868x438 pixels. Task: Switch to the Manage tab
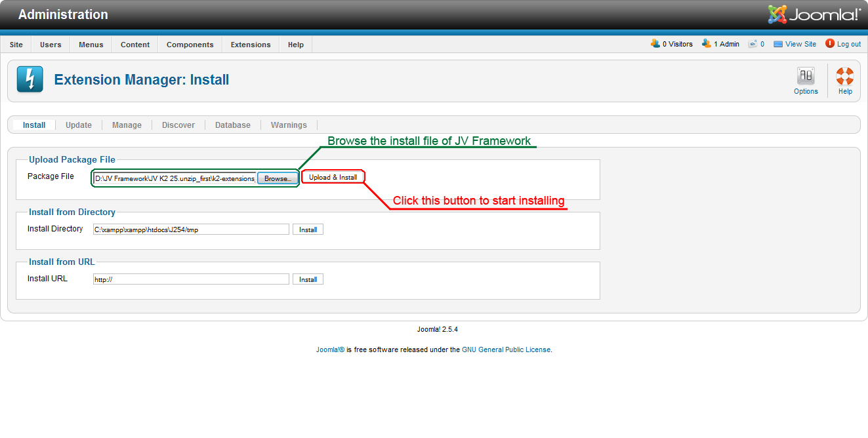(127, 125)
